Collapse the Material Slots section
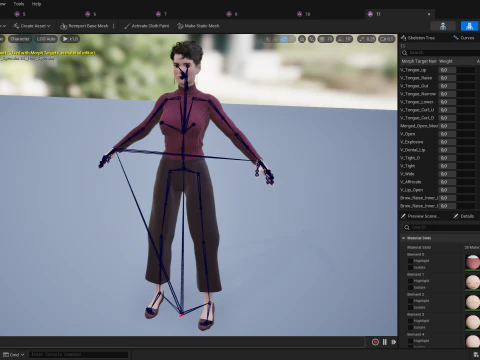Screen dimensions: 480x360 [403, 238]
